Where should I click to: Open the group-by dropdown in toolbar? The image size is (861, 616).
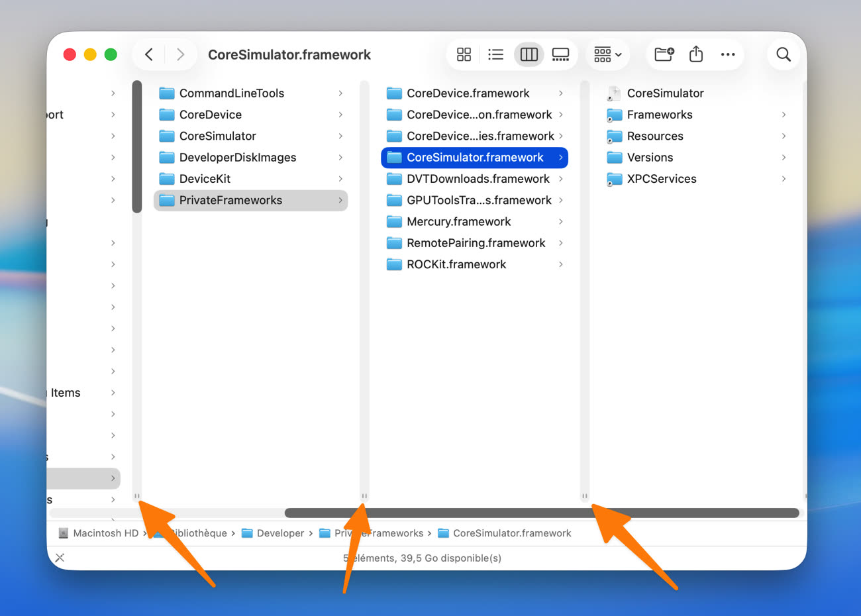tap(607, 54)
